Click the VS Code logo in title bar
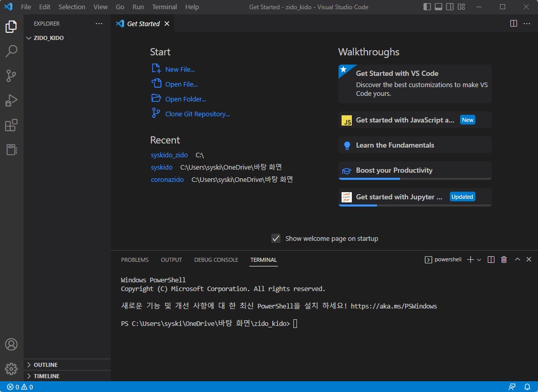The height and width of the screenshot is (392, 538). point(8,7)
